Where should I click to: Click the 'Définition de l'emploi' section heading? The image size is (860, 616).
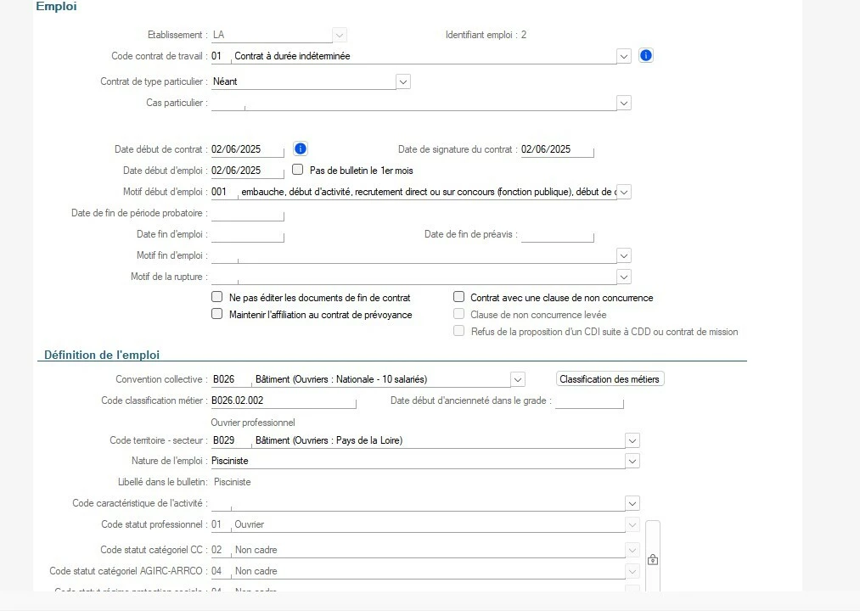pyautogui.click(x=102, y=355)
